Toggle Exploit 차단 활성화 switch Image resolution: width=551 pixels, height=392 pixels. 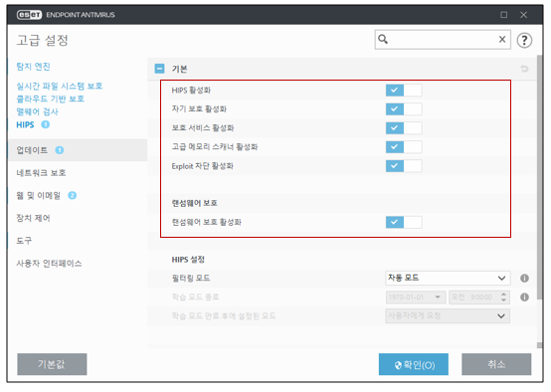pos(404,166)
